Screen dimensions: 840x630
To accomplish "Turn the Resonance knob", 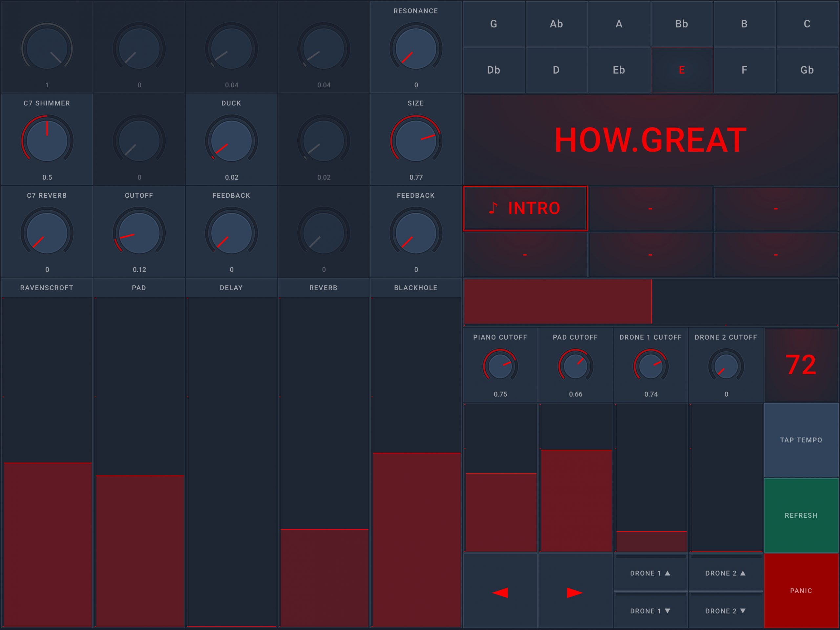I will 416,48.
